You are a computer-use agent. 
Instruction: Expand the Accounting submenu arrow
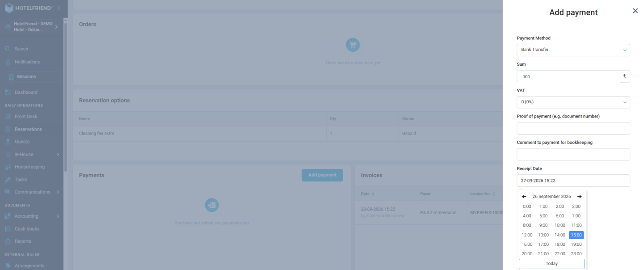pos(58,216)
